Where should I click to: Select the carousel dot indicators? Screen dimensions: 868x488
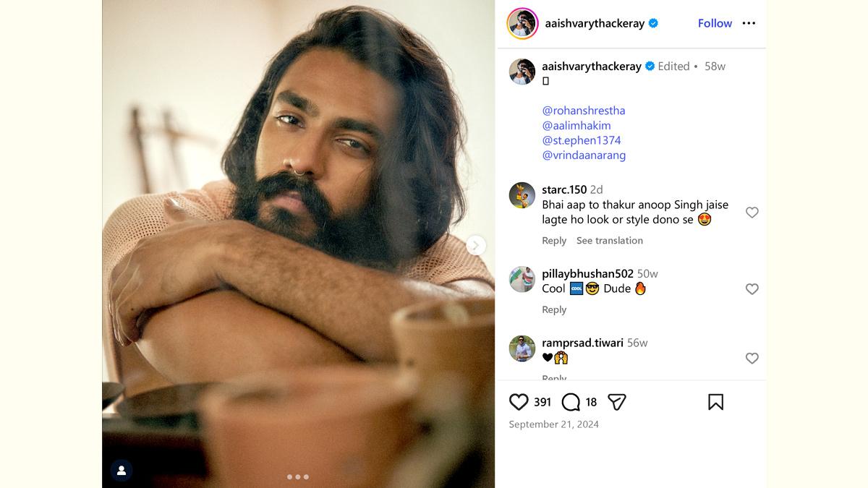click(x=298, y=477)
